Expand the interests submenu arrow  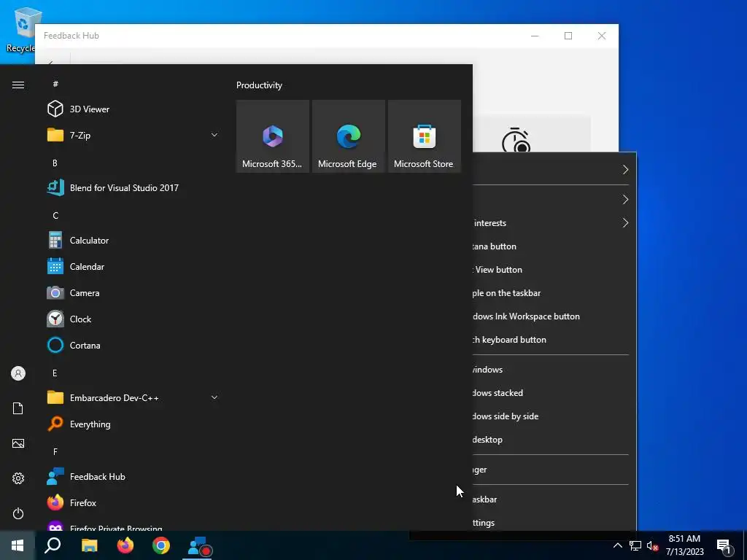pyautogui.click(x=625, y=223)
